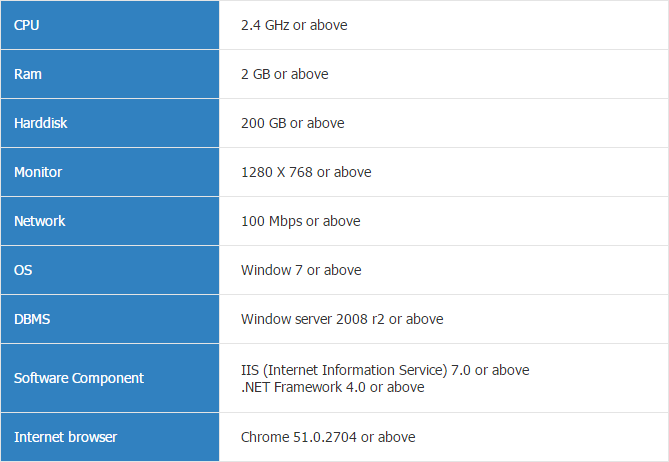Select the 2.4 GHz or above value
The height and width of the screenshot is (462, 669).
pos(294,25)
